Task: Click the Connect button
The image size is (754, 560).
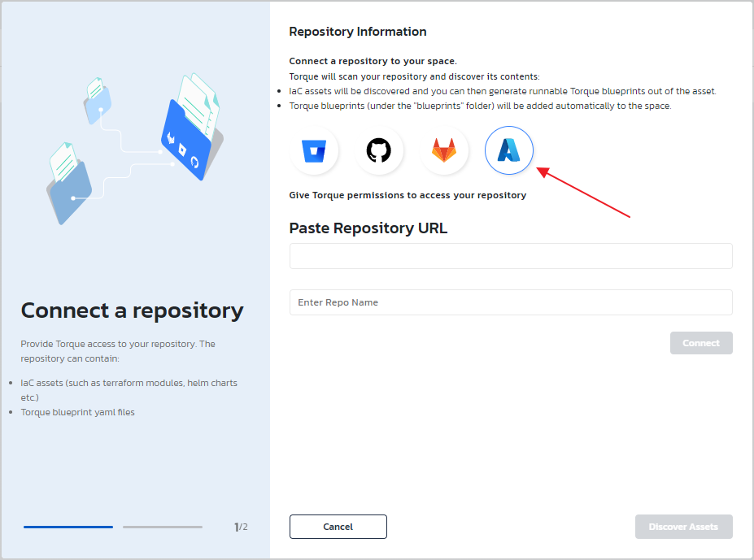Action: click(x=701, y=343)
